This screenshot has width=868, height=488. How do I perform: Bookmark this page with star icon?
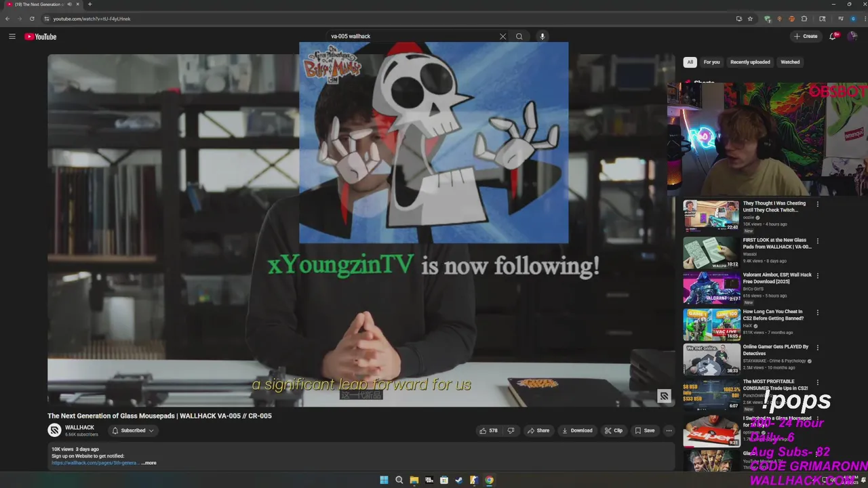pos(750,19)
